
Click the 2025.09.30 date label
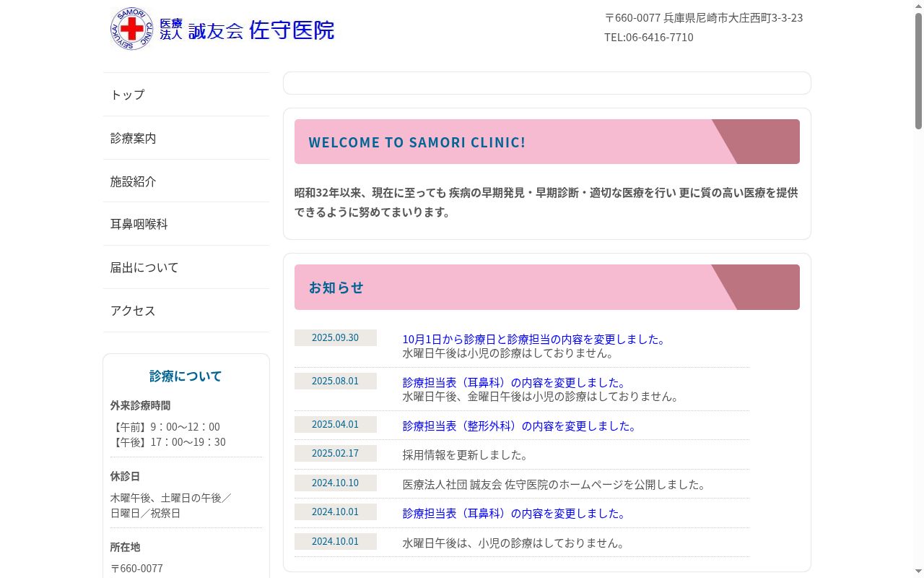pyautogui.click(x=335, y=337)
